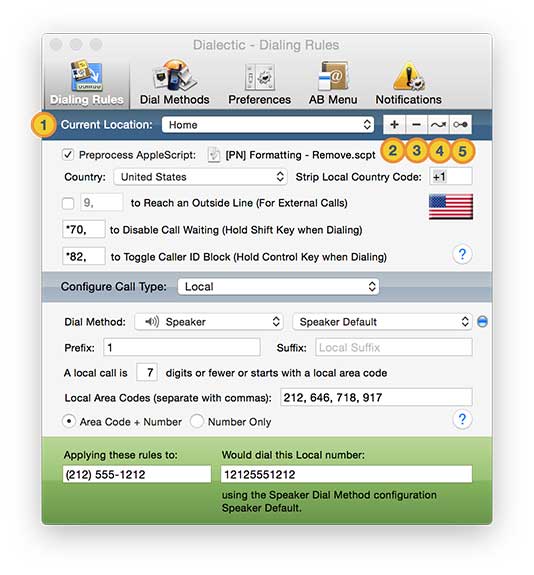This screenshot has height=575, width=534.
Task: Click the United States flag image
Action: [451, 207]
